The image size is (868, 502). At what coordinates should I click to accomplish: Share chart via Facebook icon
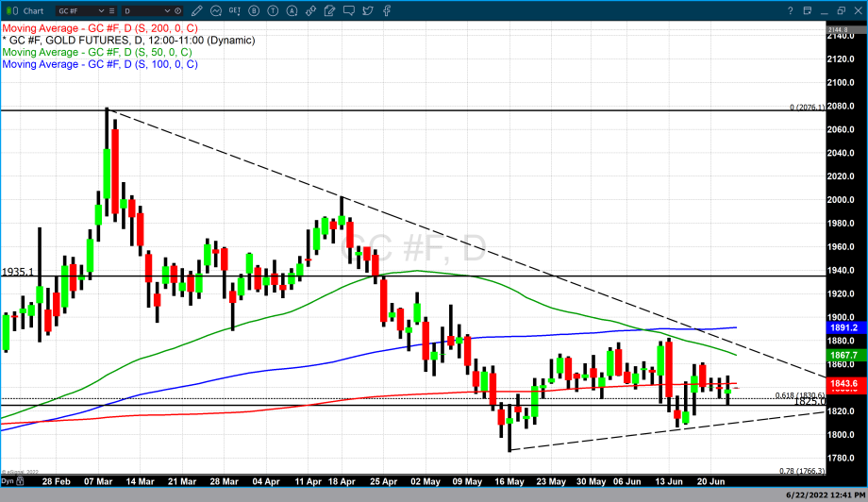point(386,10)
